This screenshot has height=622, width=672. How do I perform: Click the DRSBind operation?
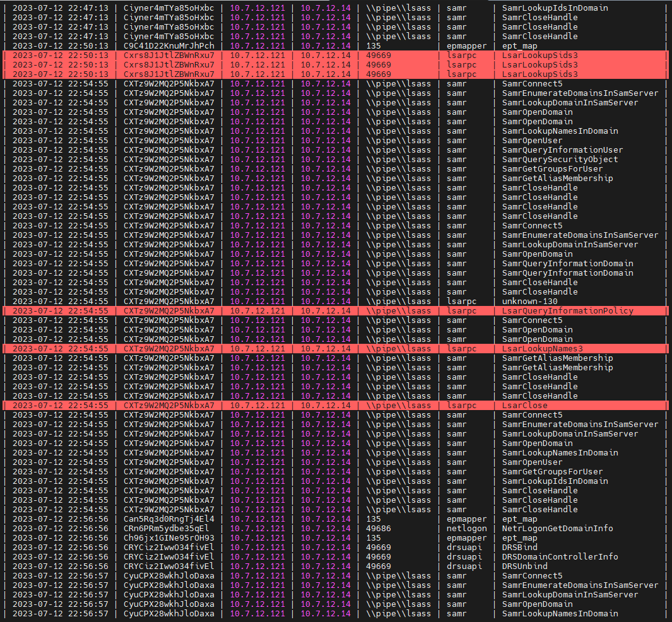click(520, 547)
